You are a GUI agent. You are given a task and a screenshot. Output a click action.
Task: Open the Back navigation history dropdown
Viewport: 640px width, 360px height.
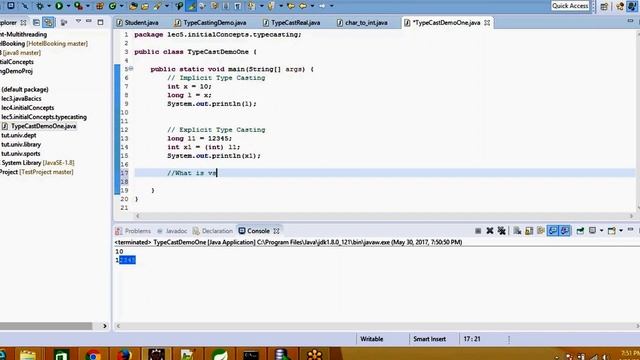pyautogui.click(x=312, y=6)
